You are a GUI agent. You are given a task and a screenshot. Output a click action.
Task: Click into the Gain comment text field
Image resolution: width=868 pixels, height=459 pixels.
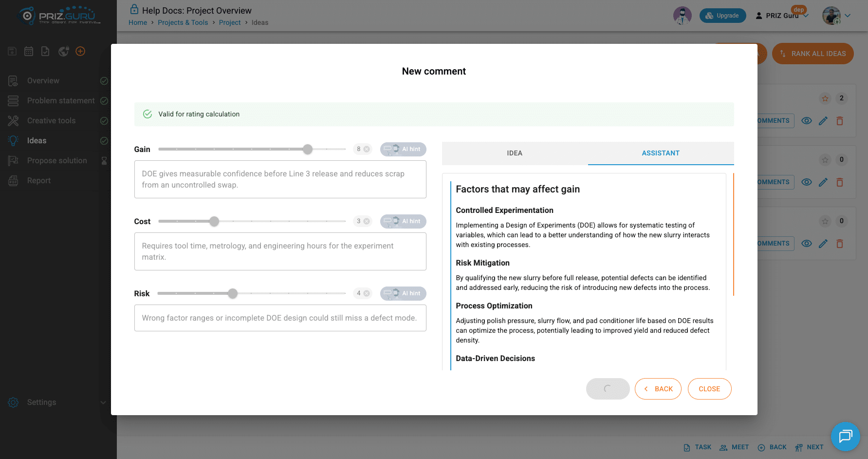click(280, 179)
